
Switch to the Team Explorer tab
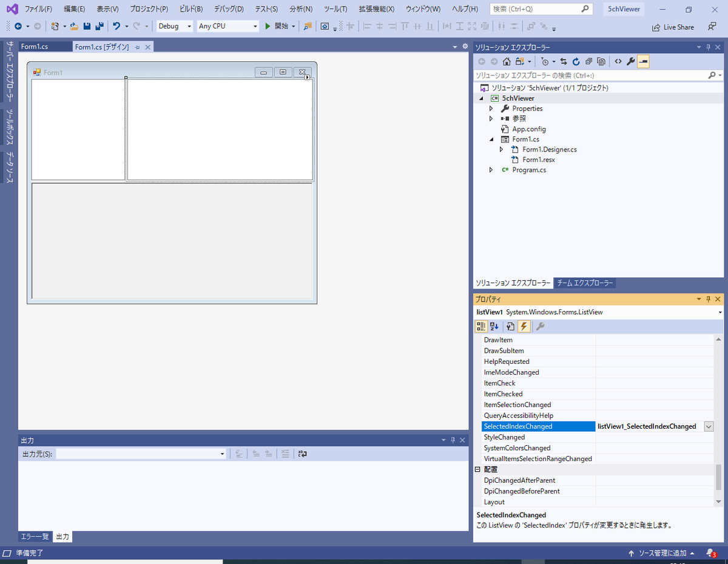coord(585,283)
